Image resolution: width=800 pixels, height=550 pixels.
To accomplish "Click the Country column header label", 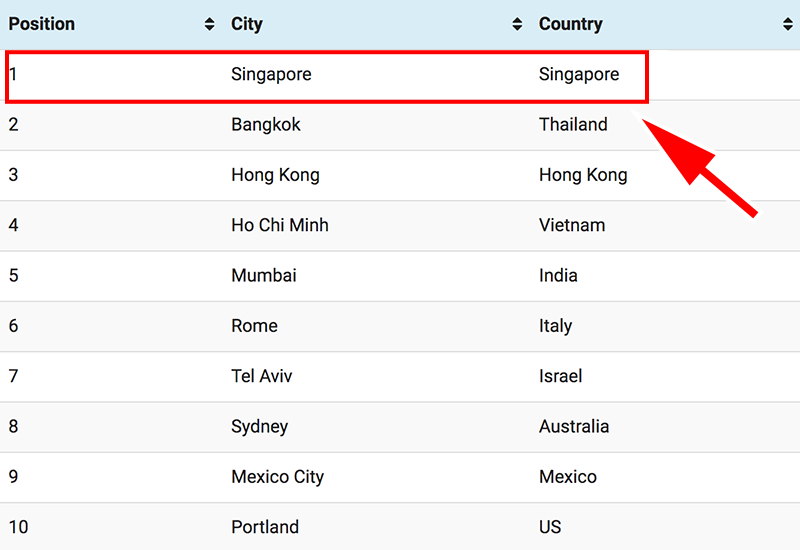I will [x=571, y=24].
